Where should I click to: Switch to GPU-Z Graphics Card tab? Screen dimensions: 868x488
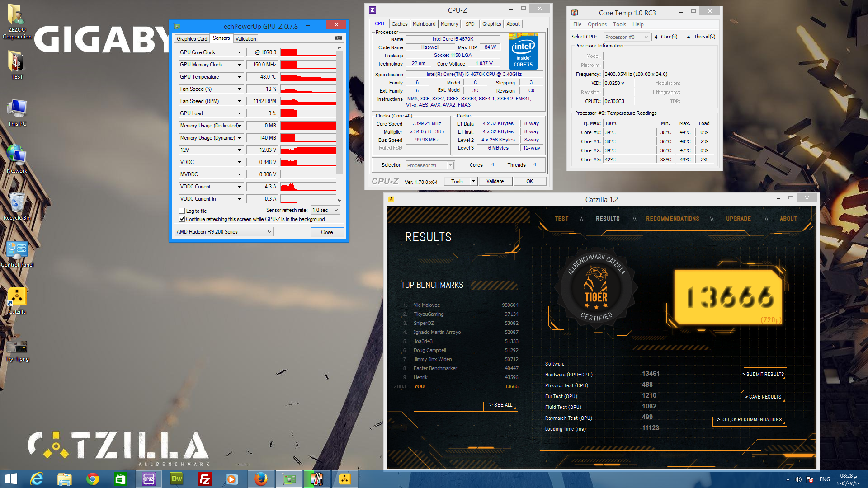click(x=192, y=39)
